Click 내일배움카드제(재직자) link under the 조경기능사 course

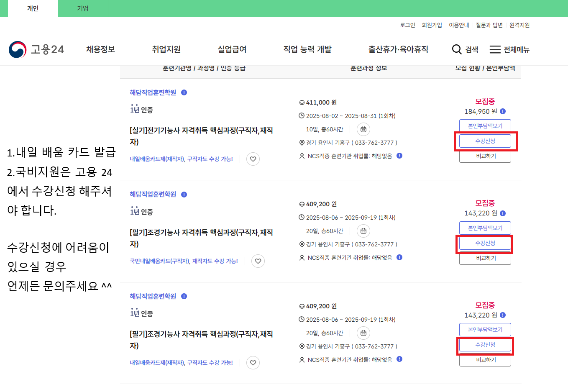tap(181, 363)
